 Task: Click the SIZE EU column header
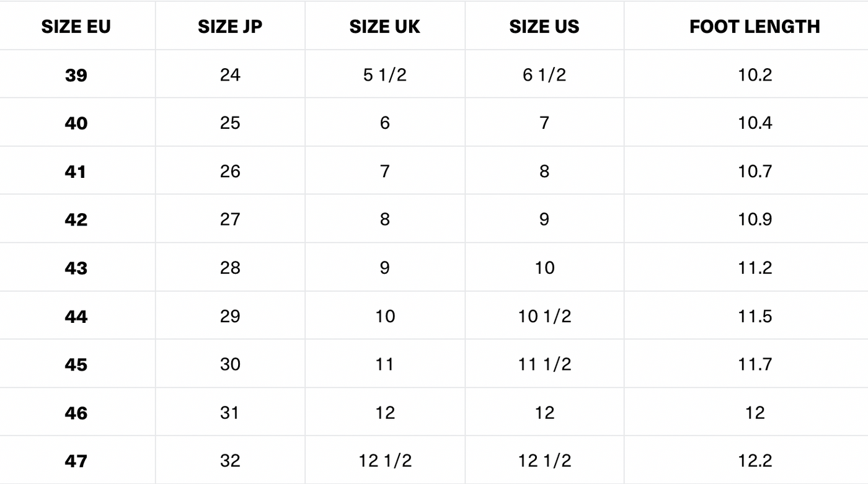(x=76, y=27)
